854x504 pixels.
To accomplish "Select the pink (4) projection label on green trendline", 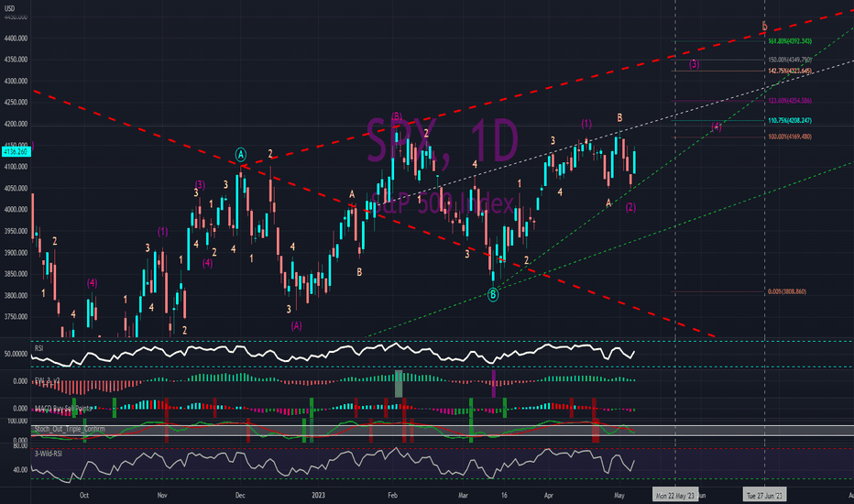I will (717, 127).
